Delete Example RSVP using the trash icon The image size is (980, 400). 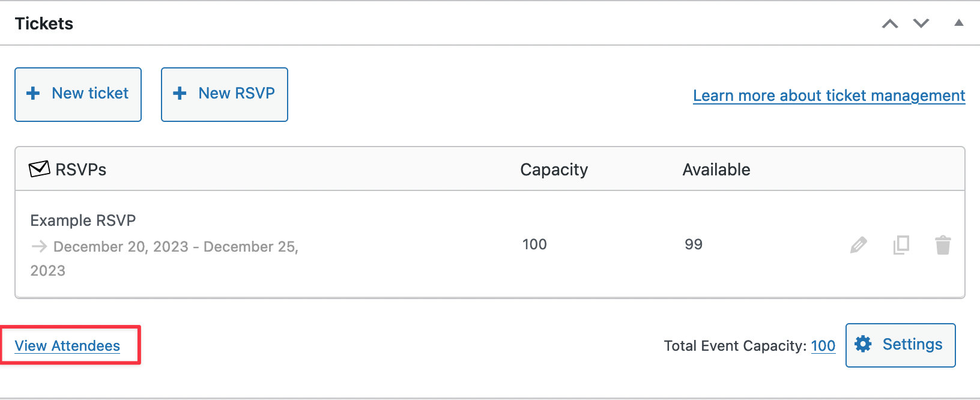point(943,245)
